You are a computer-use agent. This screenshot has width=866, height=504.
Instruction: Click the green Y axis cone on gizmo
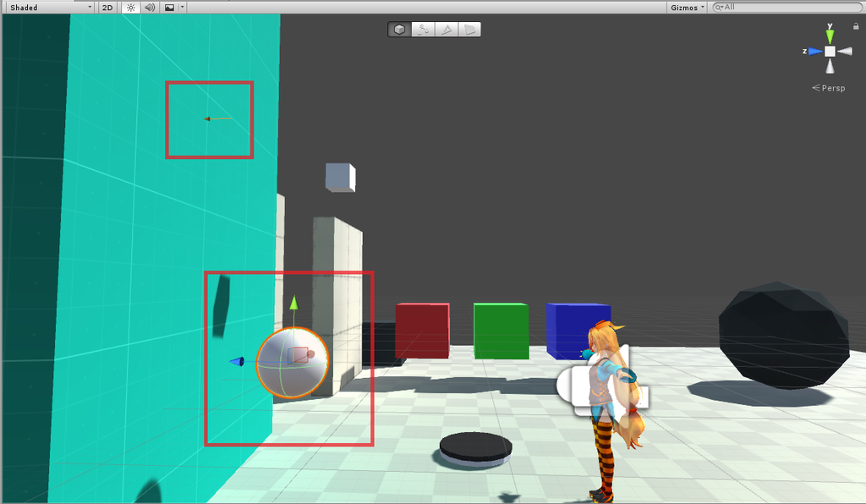click(830, 36)
